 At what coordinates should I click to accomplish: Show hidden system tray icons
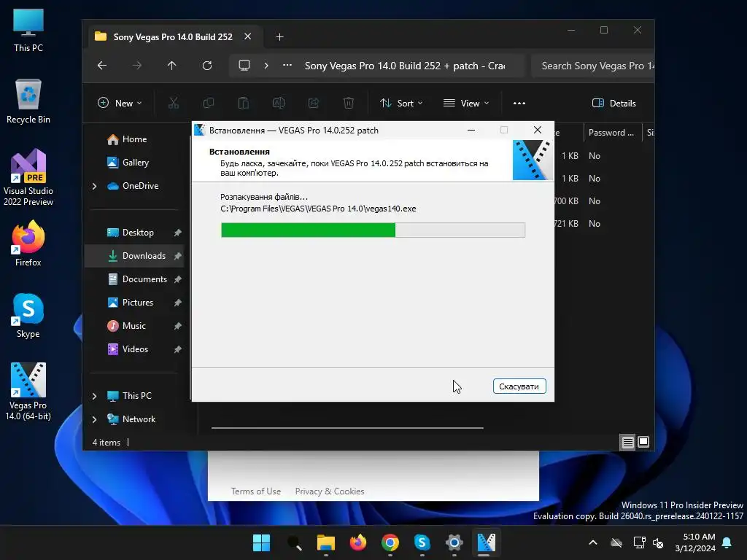click(593, 542)
